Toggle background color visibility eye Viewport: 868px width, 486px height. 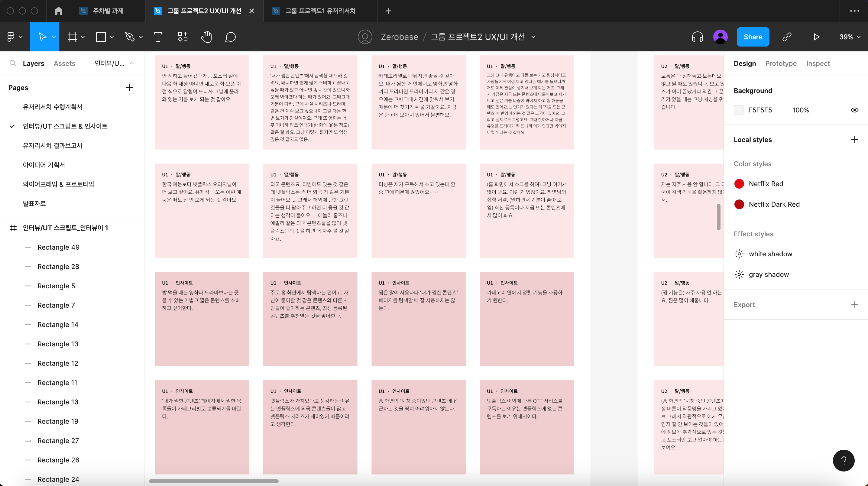(x=854, y=110)
